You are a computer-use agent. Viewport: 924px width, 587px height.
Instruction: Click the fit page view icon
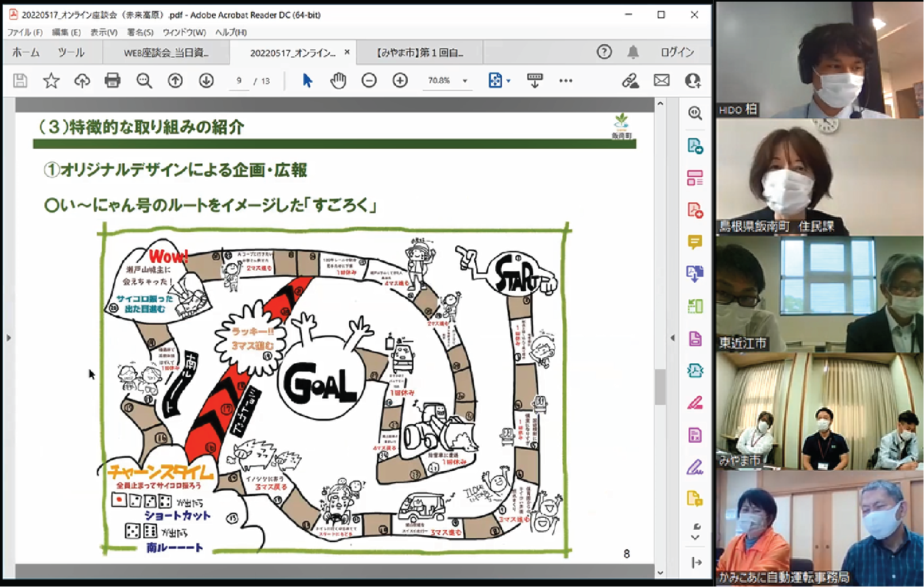495,81
